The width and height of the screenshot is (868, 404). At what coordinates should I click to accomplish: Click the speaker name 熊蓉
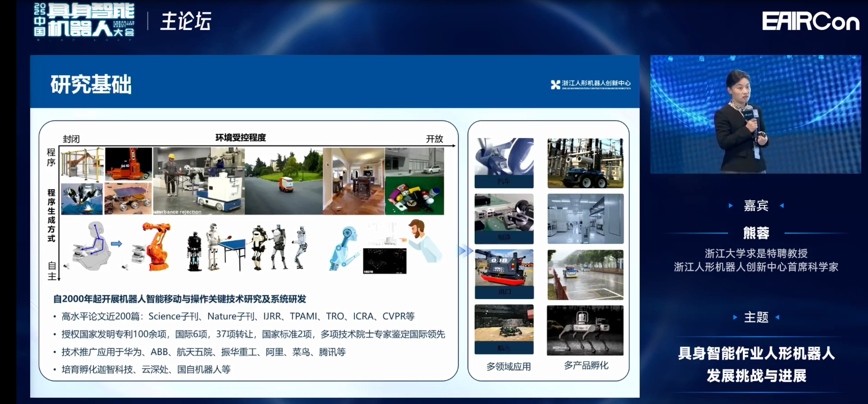tap(756, 233)
